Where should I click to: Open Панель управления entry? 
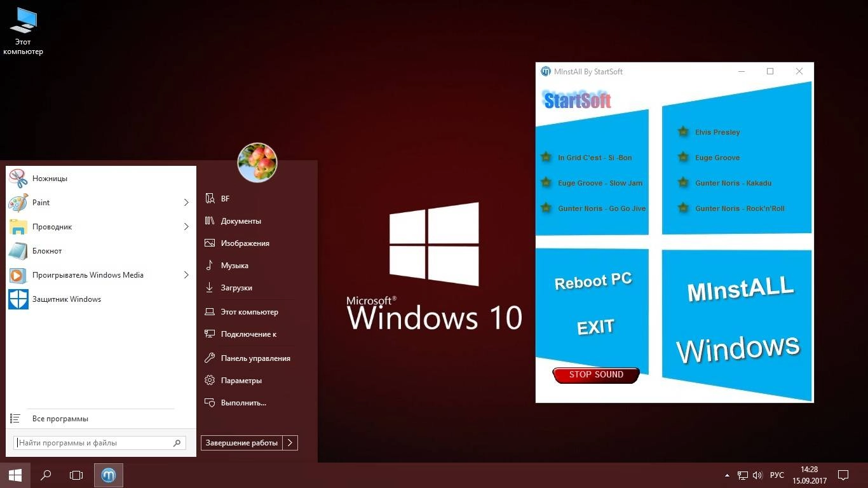[x=257, y=358]
